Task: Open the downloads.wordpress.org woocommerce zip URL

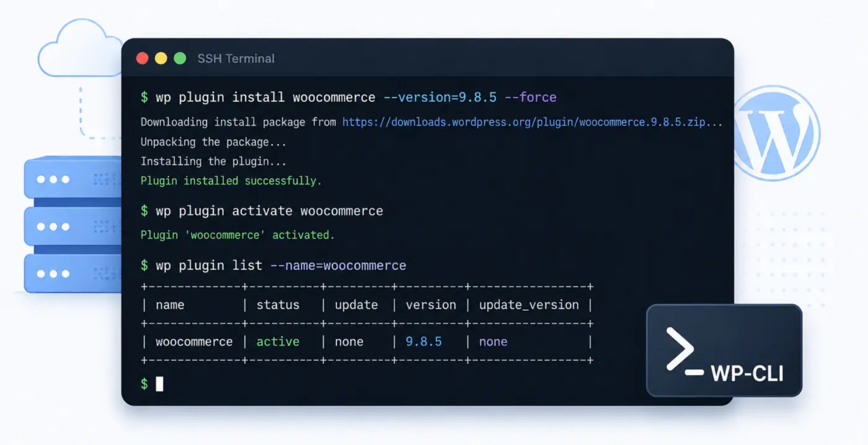Action: point(533,122)
